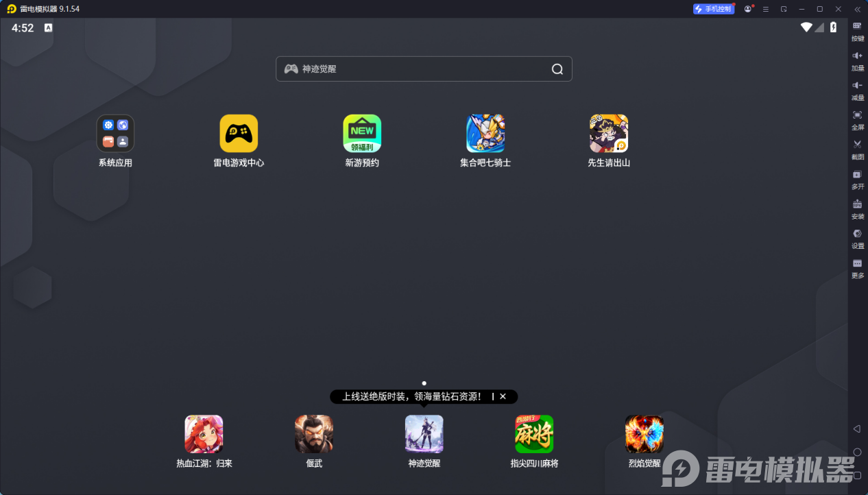The image size is (868, 495).
Task: Launch 集合吧七骑士 game
Action: pyautogui.click(x=485, y=134)
